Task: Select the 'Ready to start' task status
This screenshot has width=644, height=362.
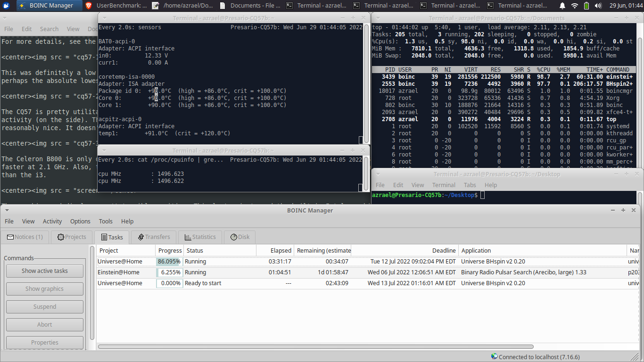Action: point(203,283)
